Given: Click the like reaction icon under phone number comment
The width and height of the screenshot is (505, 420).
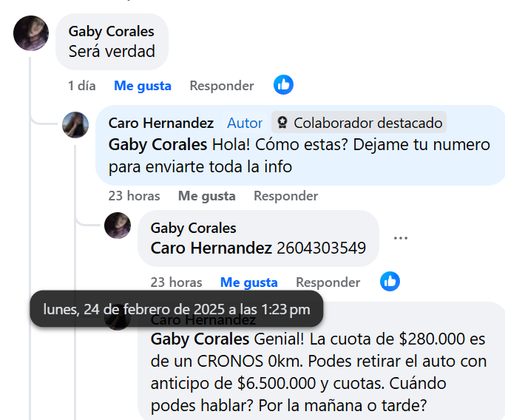Looking at the screenshot, I should (x=390, y=282).
